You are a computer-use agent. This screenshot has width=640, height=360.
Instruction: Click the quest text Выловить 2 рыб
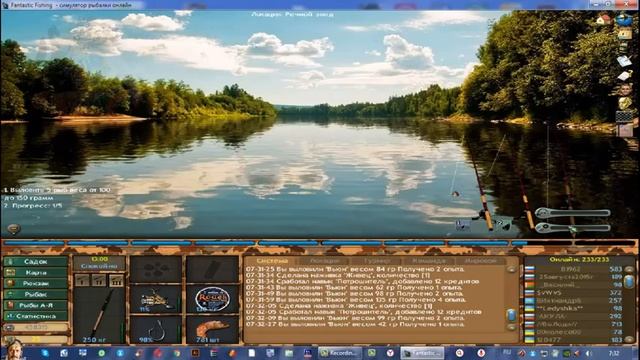click(57, 194)
